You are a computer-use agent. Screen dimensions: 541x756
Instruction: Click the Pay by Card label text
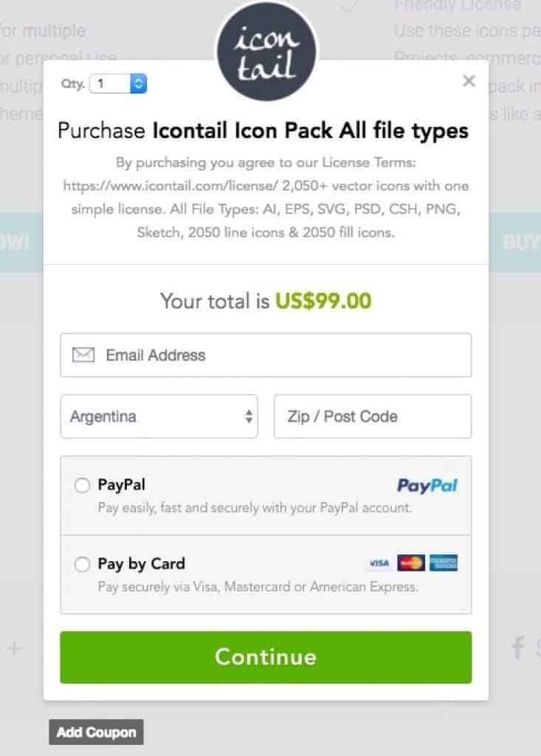(141, 564)
